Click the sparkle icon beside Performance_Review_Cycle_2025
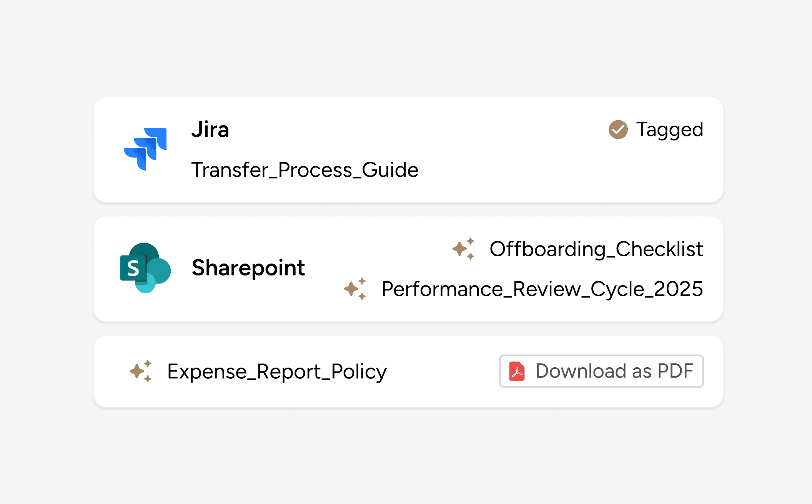 click(x=355, y=288)
